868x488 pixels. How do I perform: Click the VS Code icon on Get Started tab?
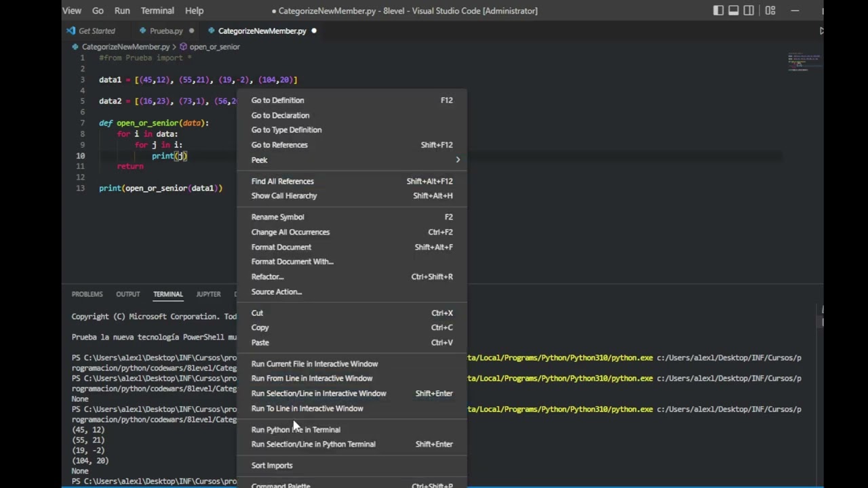(x=71, y=31)
